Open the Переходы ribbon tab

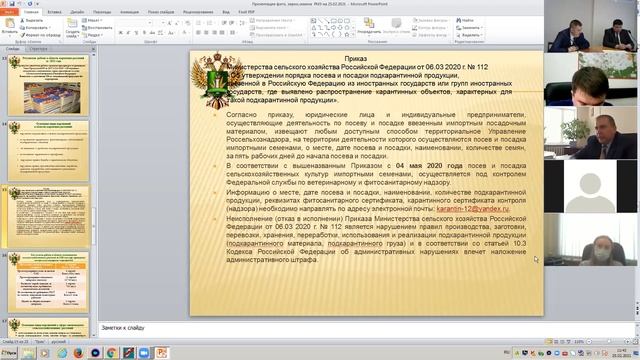click(x=102, y=12)
